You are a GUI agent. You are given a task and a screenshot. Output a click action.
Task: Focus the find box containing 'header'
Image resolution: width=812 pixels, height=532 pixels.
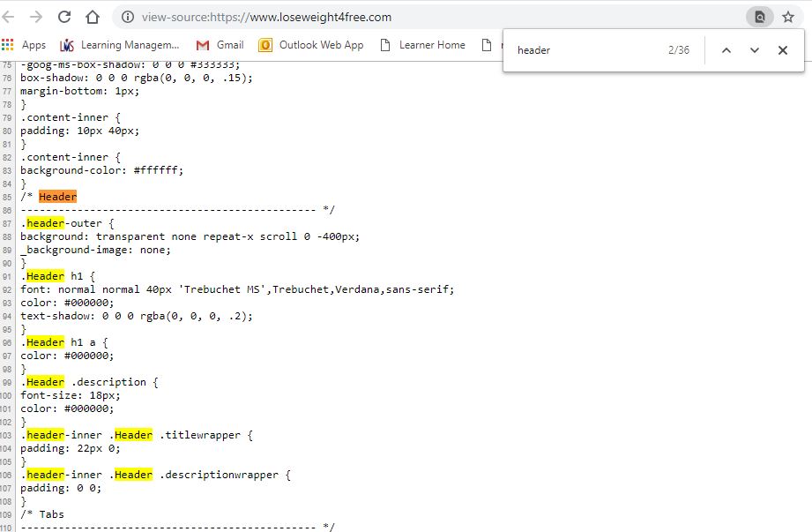587,50
